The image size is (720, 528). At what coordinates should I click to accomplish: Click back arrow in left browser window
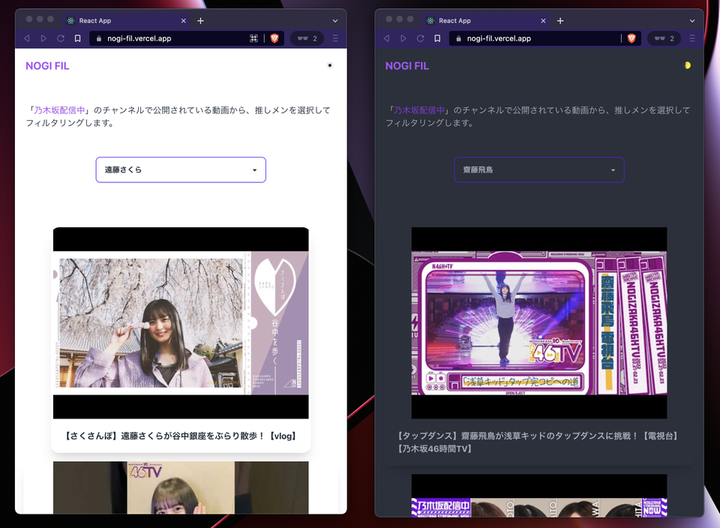click(27, 39)
